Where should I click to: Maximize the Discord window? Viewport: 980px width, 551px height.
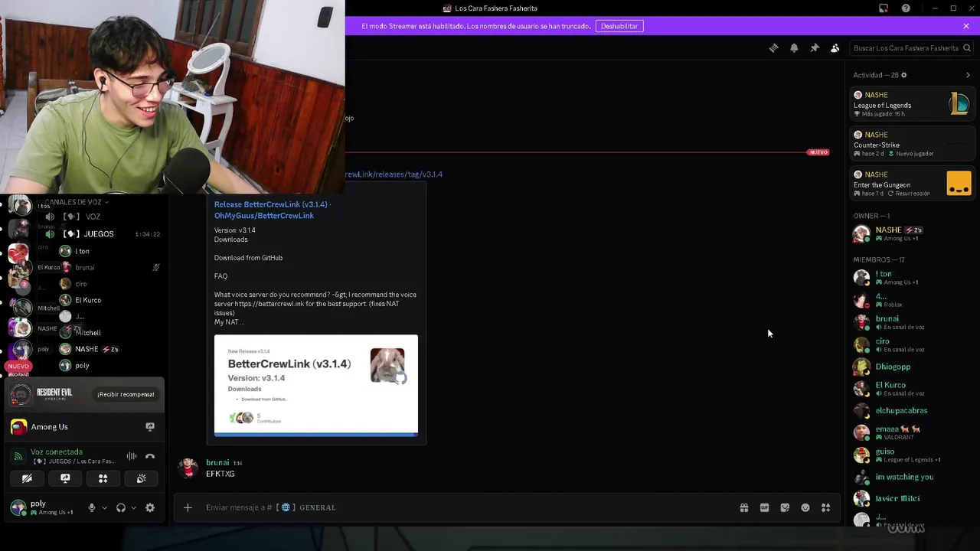(x=953, y=8)
